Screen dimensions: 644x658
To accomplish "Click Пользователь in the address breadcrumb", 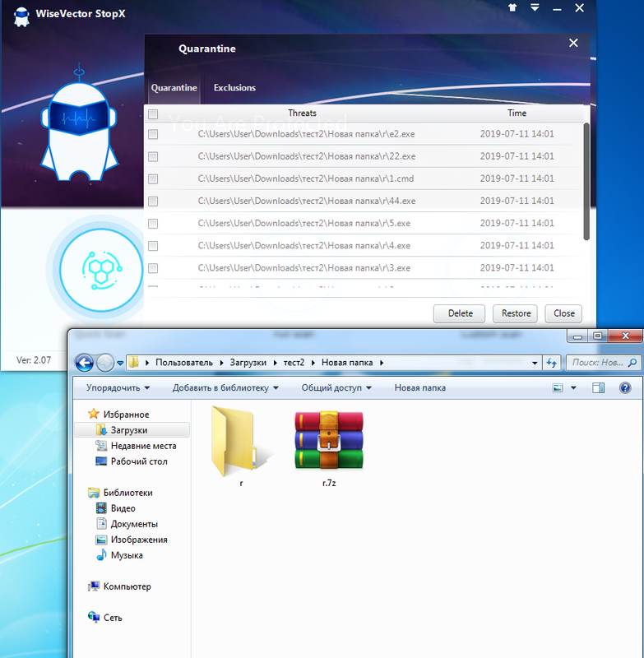I will [184, 363].
